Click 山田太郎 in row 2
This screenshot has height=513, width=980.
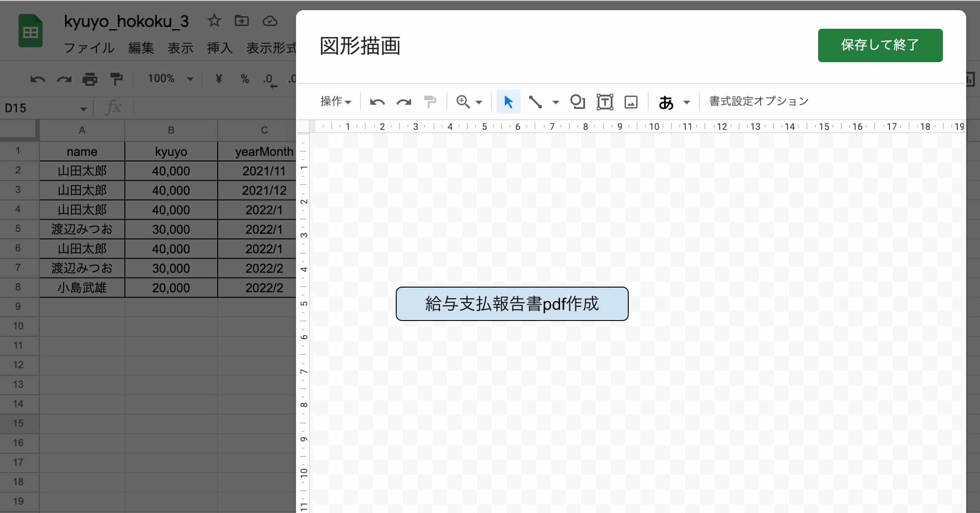pyautogui.click(x=82, y=171)
